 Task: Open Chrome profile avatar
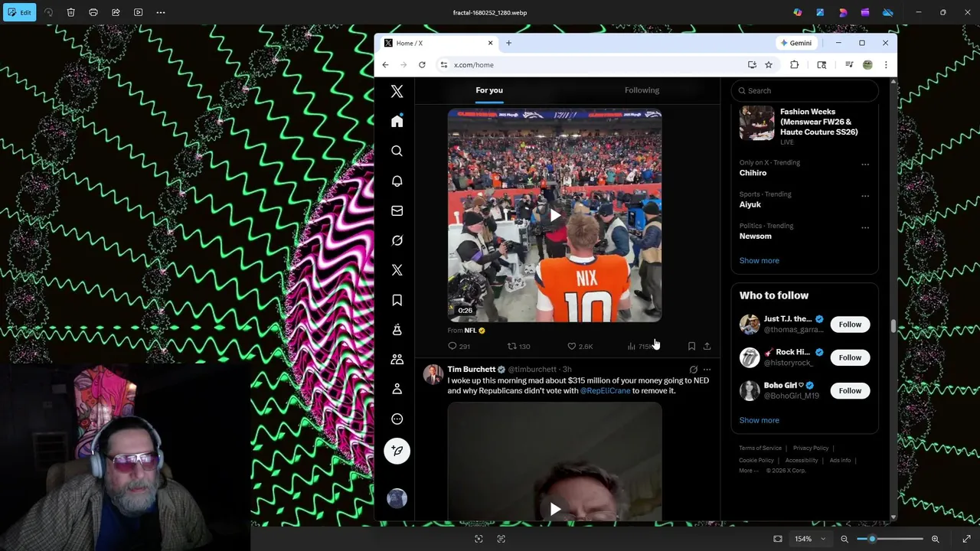point(867,65)
